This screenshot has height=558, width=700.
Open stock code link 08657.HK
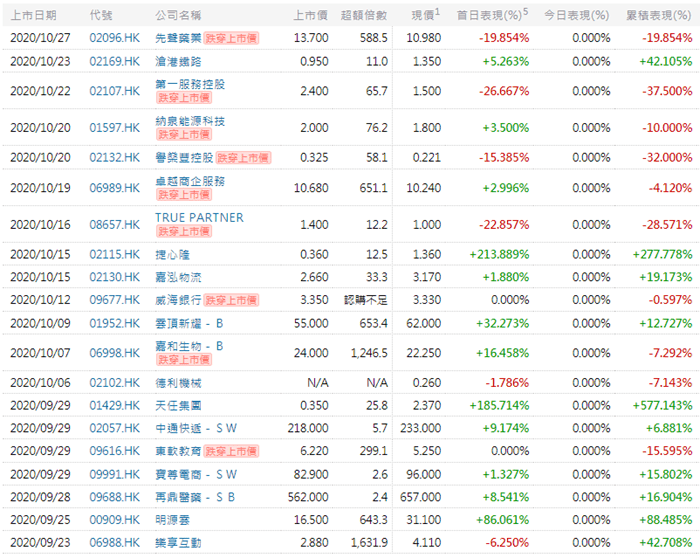(x=114, y=225)
